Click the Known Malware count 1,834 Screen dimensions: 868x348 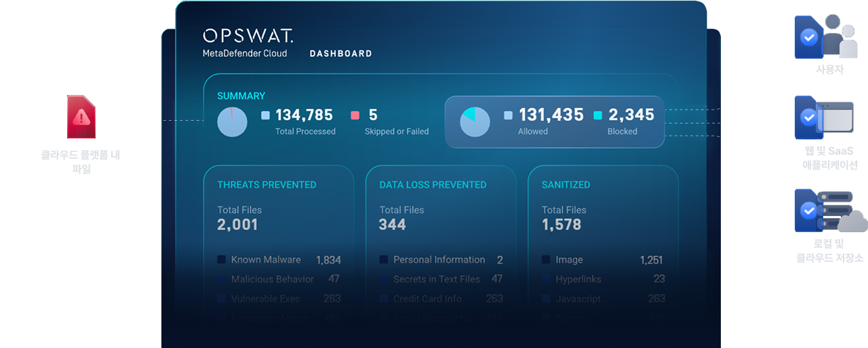(x=328, y=260)
